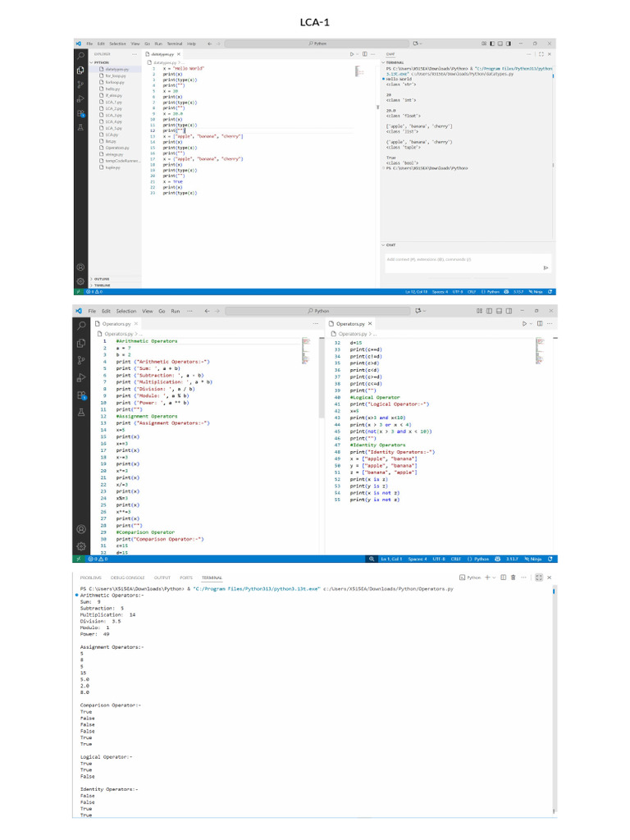
Task: Collapse the TERMINAL section in top window
Action: click(x=394, y=62)
